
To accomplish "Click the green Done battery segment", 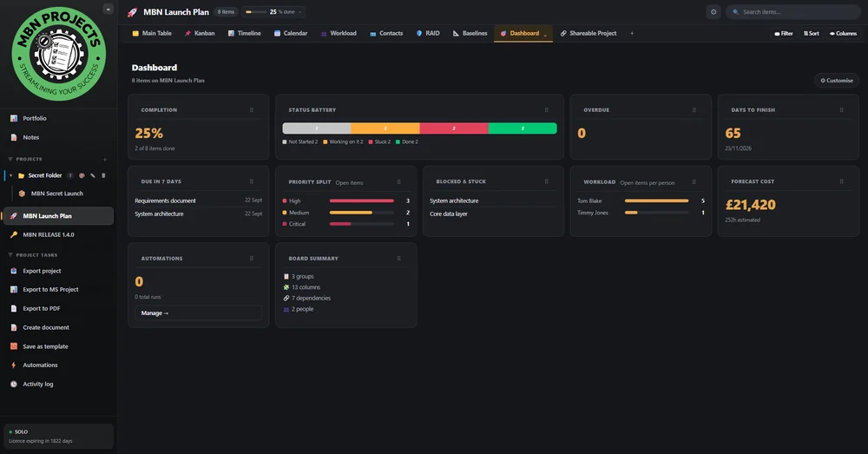I will tap(523, 128).
